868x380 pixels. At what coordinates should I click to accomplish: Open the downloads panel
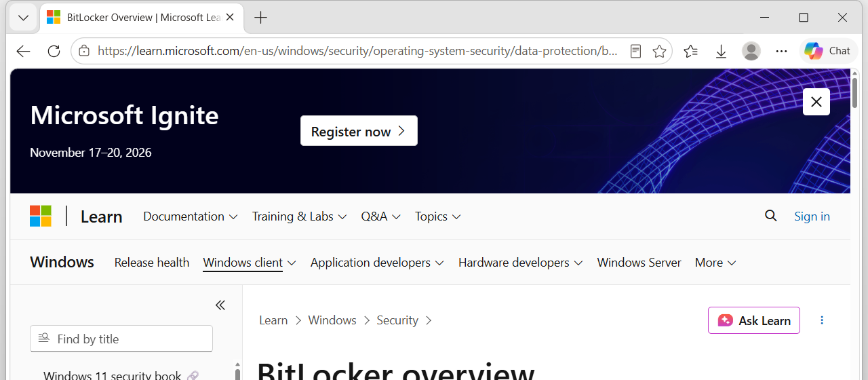point(722,51)
